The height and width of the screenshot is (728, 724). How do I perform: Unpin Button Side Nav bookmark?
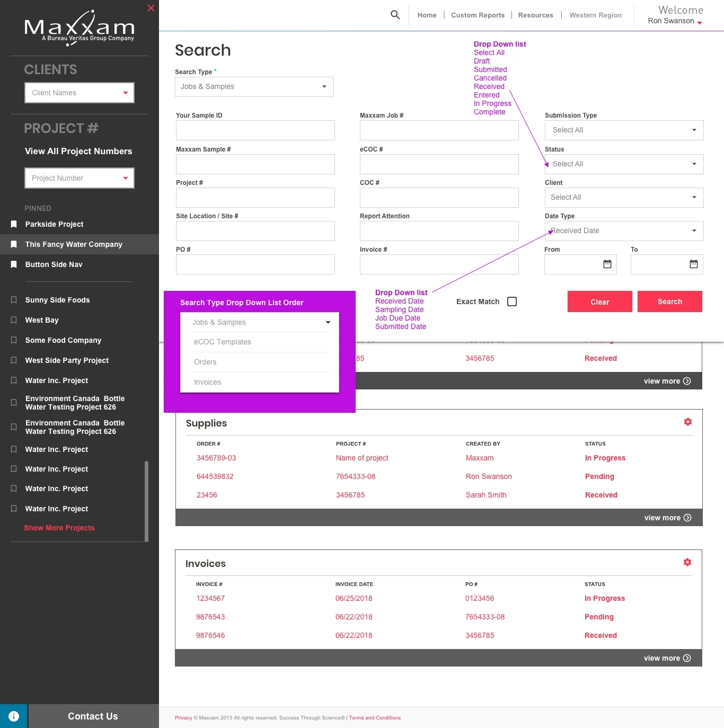coord(14,264)
